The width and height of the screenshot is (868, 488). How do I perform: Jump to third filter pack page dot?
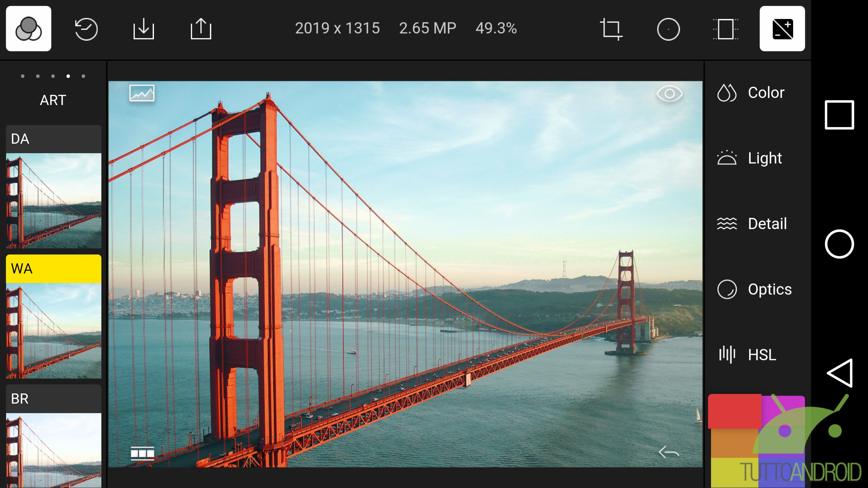pyautogui.click(x=53, y=76)
